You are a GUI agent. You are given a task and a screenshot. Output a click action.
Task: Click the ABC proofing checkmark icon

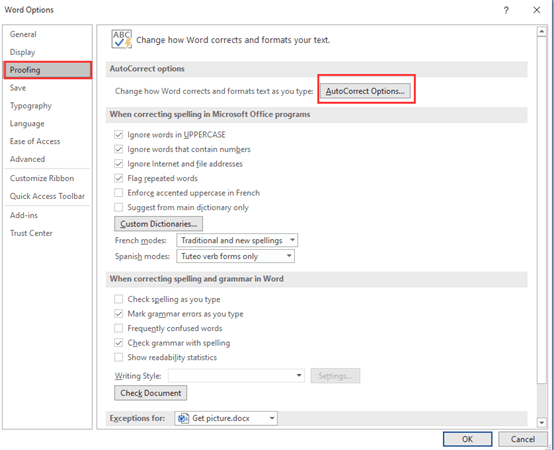pos(122,39)
